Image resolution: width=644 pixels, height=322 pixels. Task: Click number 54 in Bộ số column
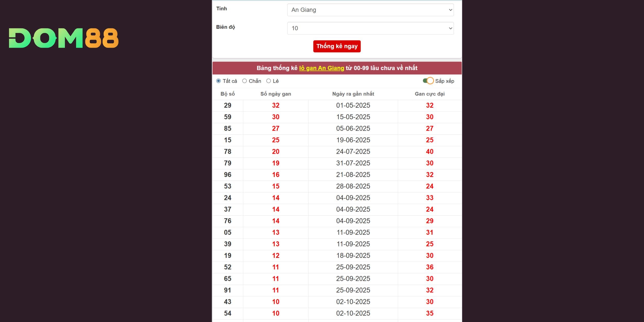point(227,313)
